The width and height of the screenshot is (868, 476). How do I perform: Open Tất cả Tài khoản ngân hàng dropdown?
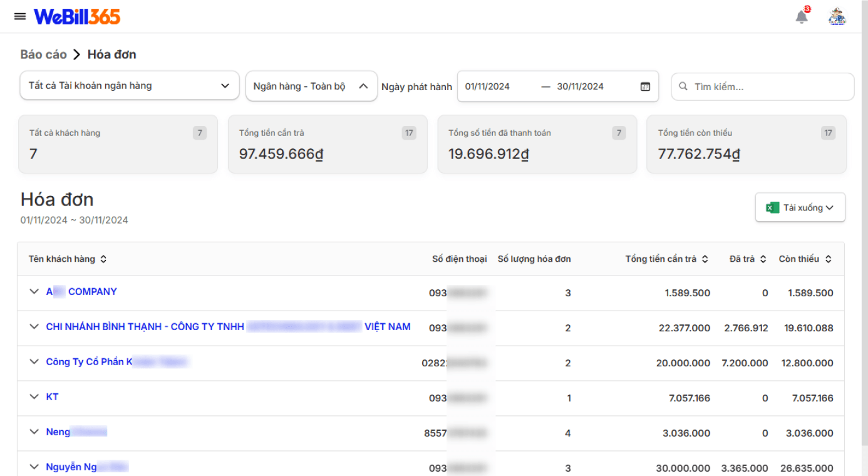click(130, 86)
